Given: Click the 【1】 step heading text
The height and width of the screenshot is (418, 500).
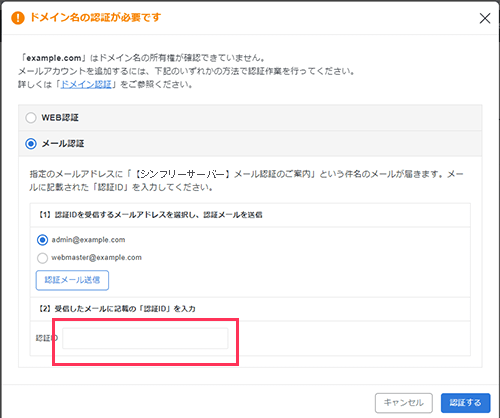Looking at the screenshot, I should click(x=150, y=215).
